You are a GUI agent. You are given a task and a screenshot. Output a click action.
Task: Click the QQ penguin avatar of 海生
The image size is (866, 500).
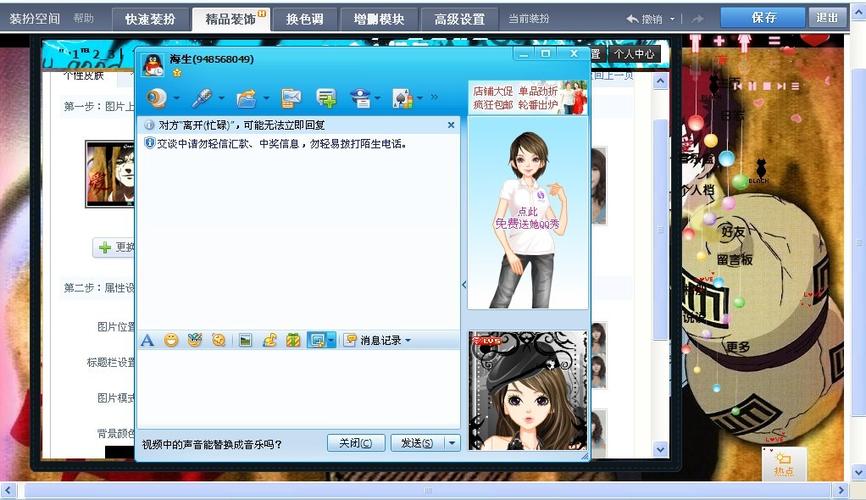[153, 65]
